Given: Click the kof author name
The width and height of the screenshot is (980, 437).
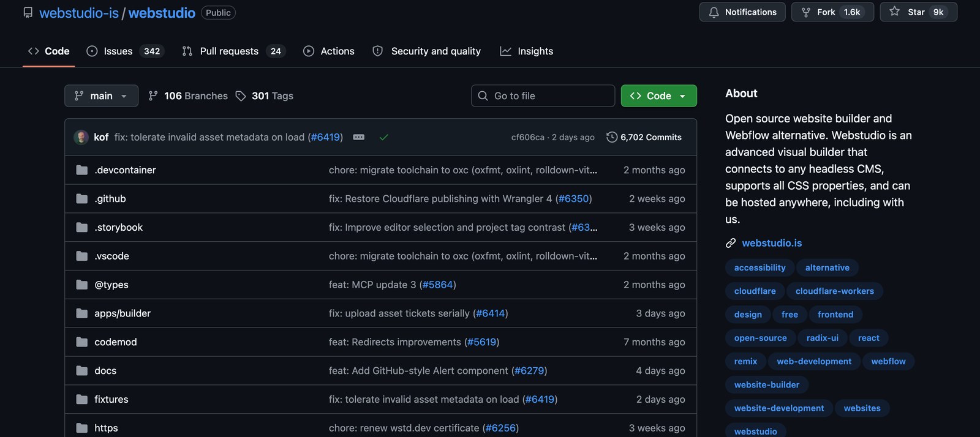Looking at the screenshot, I should [x=101, y=137].
